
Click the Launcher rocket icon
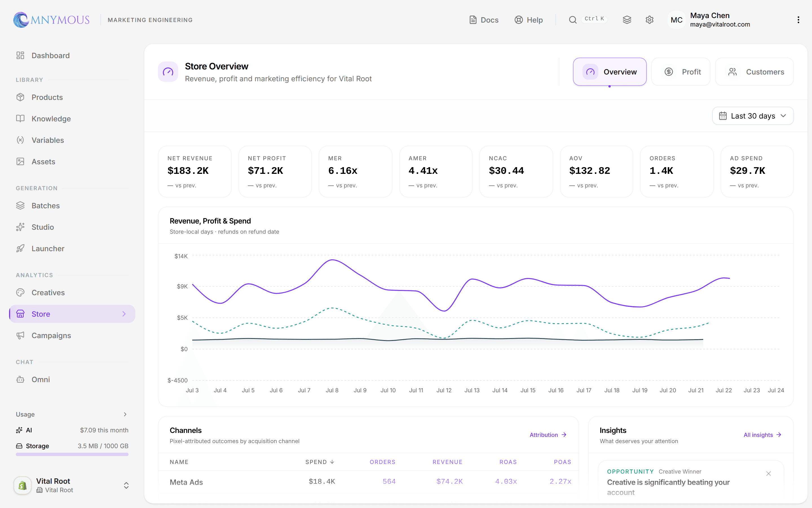(x=21, y=249)
